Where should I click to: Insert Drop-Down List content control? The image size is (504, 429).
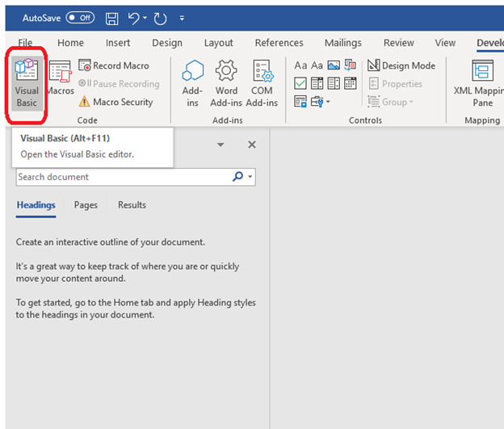[x=334, y=83]
